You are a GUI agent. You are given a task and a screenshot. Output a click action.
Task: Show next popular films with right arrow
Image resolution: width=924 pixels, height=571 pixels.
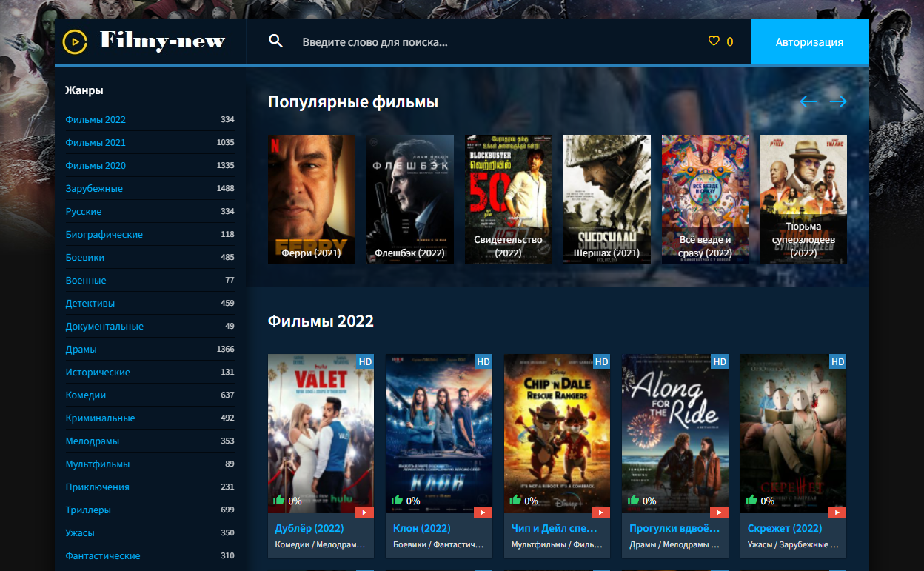[838, 101]
